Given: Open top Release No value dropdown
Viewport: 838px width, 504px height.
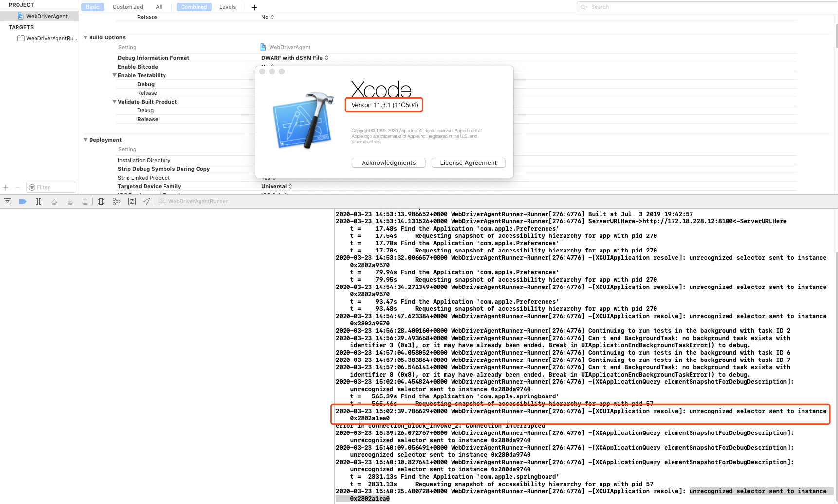Looking at the screenshot, I should pos(268,17).
